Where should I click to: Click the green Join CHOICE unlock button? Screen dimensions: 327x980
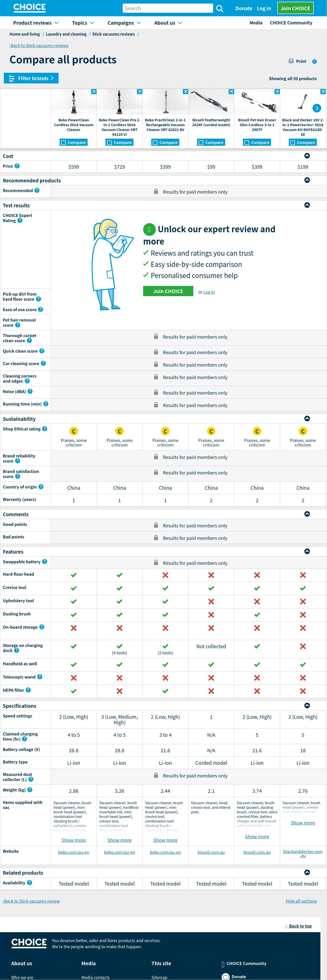tap(168, 291)
